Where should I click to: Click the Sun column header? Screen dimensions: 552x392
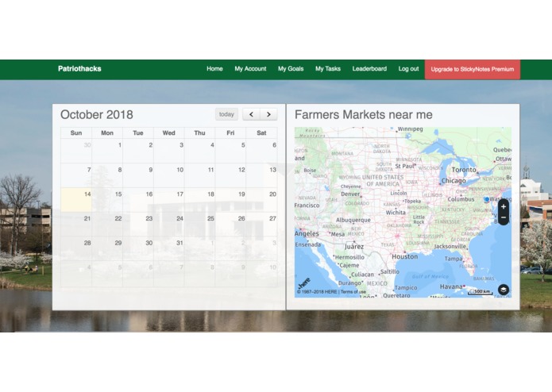click(76, 133)
